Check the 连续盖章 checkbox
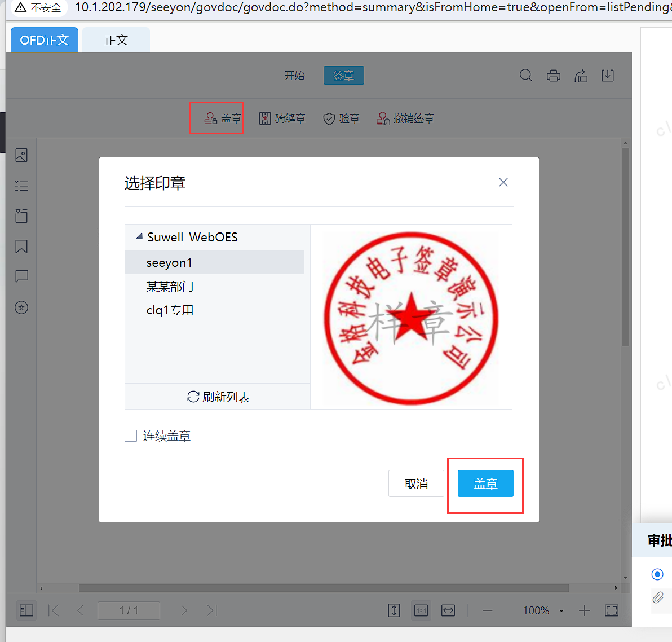Image resolution: width=672 pixels, height=642 pixels. pos(131,436)
